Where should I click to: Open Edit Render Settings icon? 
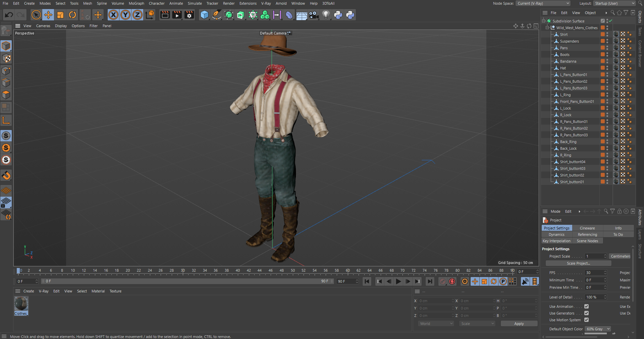coord(189,15)
